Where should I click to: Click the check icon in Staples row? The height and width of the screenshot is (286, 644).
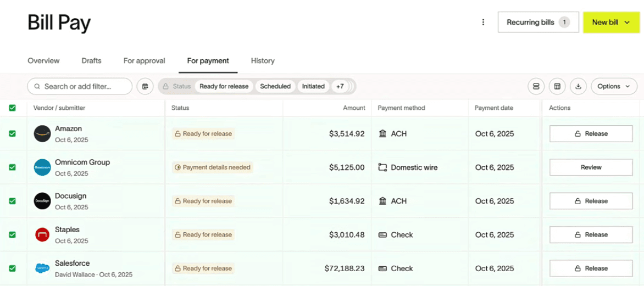pos(383,235)
